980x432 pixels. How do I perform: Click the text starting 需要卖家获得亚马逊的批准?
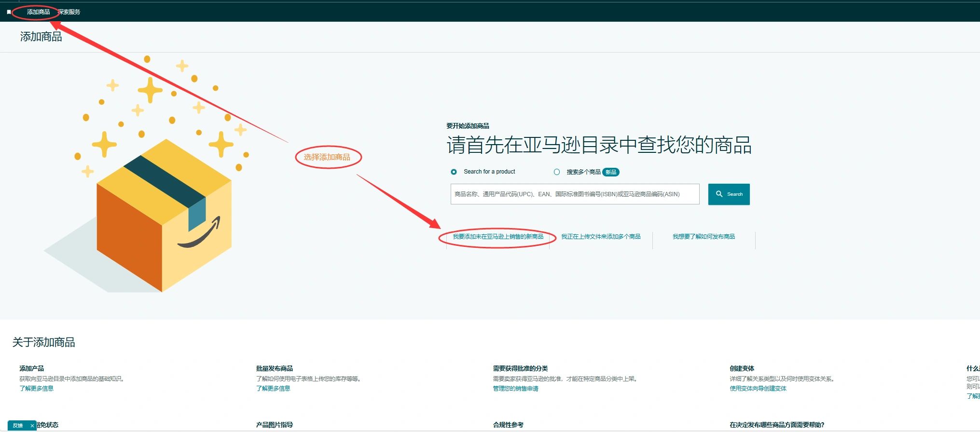coord(566,379)
